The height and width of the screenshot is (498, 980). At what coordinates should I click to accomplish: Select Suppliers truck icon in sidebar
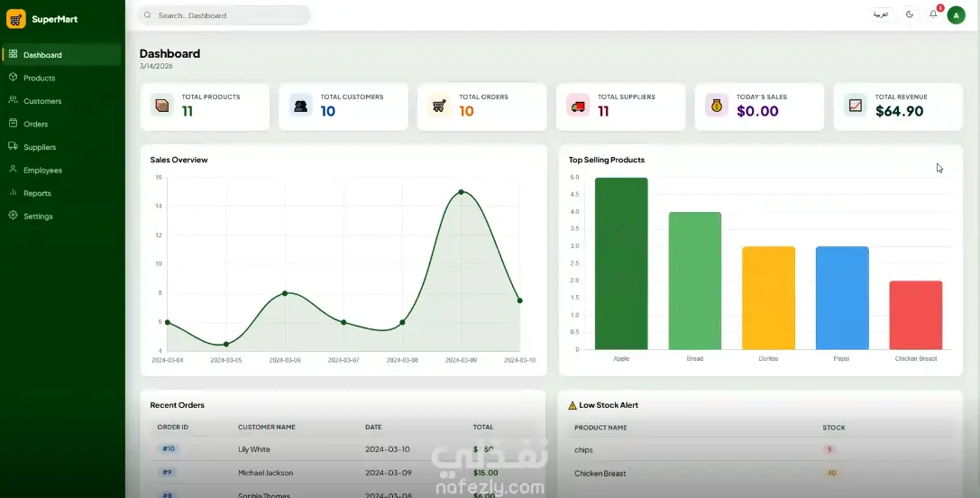[13, 146]
